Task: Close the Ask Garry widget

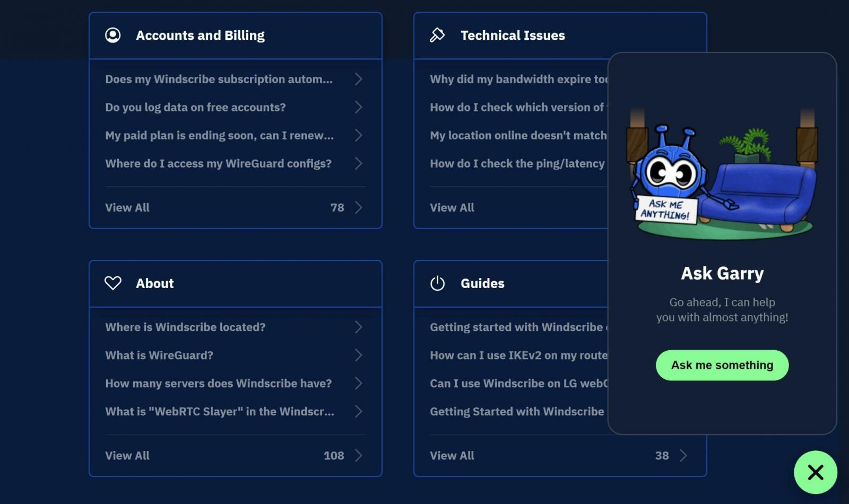Action: coord(815,472)
